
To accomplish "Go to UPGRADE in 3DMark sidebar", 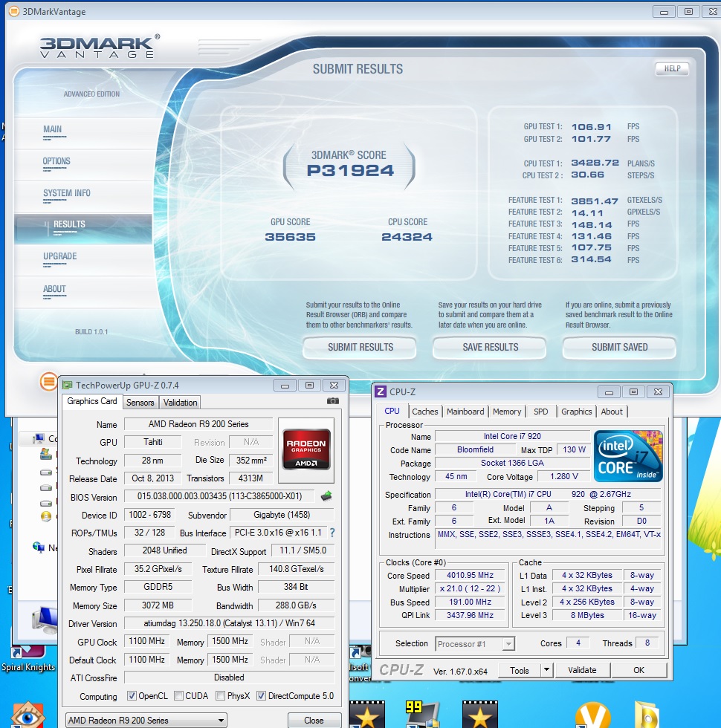I will [x=60, y=256].
